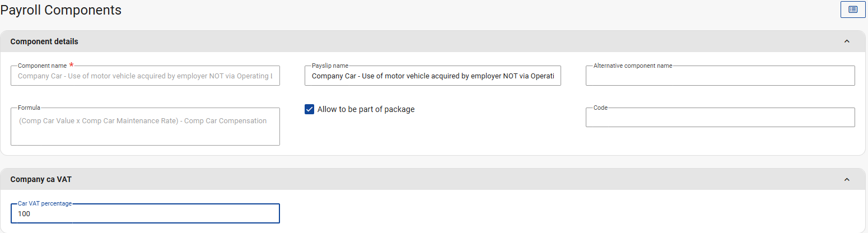Collapse the Component details section chevron
This screenshot has width=868, height=233.
[847, 41]
